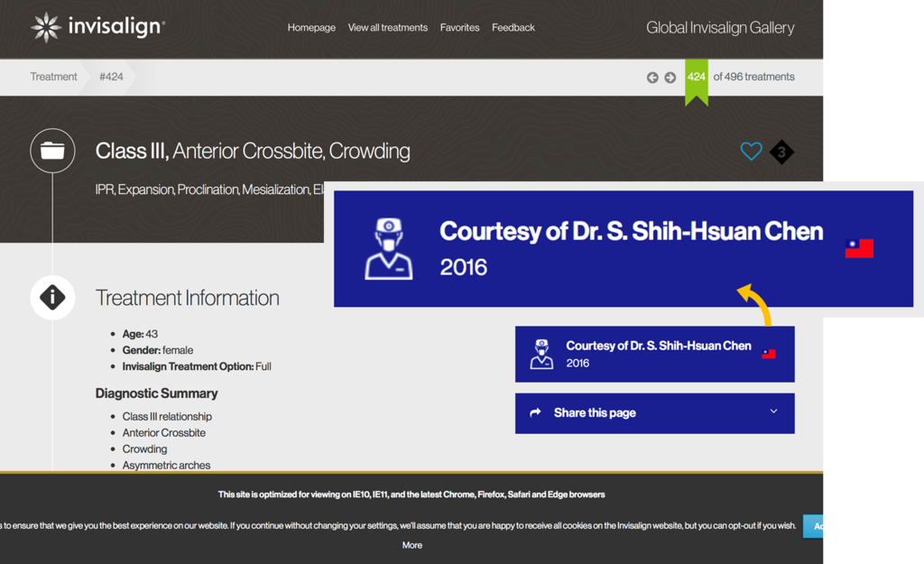
Task: Click 'Crowding' list item in Diagnostic Summary
Action: 144,449
